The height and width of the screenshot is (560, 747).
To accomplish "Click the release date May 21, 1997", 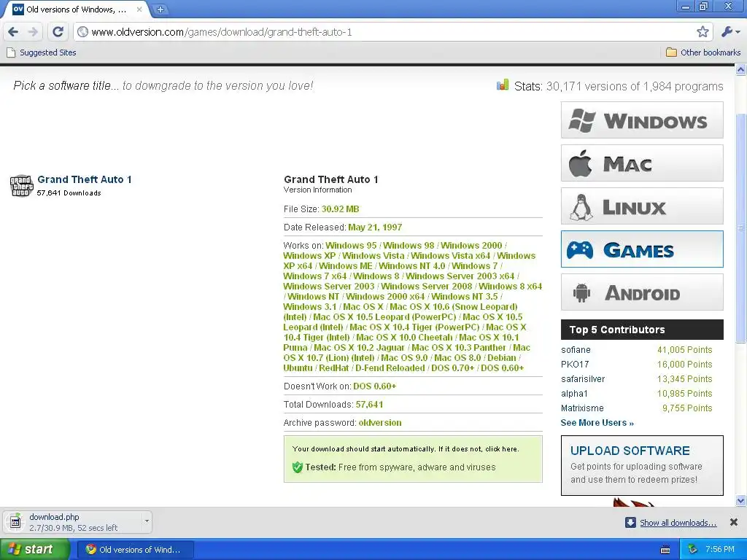I will 375,227.
